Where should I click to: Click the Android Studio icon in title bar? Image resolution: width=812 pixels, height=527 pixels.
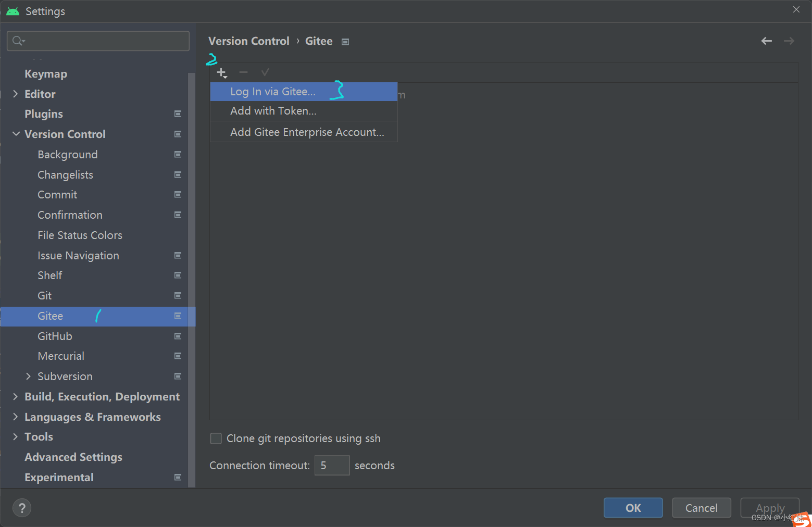click(x=13, y=11)
